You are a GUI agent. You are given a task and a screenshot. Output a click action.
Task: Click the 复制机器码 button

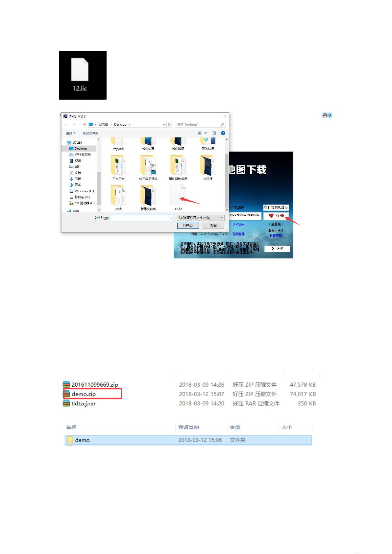point(276,207)
